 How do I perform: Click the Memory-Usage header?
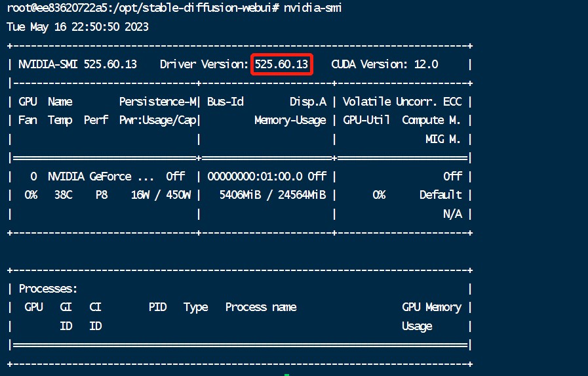[x=290, y=121]
